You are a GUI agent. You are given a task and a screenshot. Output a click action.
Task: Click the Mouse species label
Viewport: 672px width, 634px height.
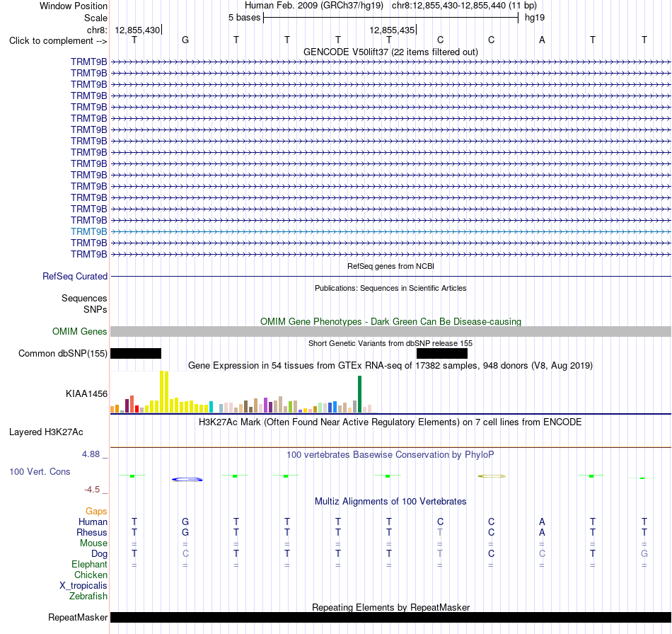coord(93,543)
